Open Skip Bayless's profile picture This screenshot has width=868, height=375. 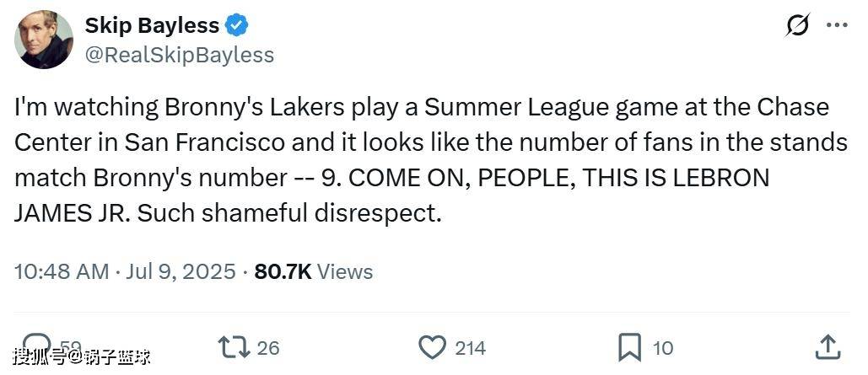pos(45,39)
